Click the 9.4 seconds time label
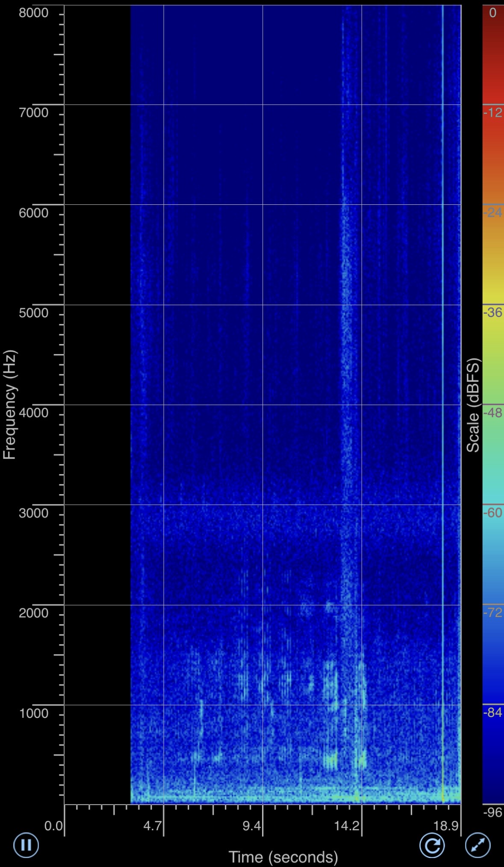The height and width of the screenshot is (867, 504). (x=251, y=826)
